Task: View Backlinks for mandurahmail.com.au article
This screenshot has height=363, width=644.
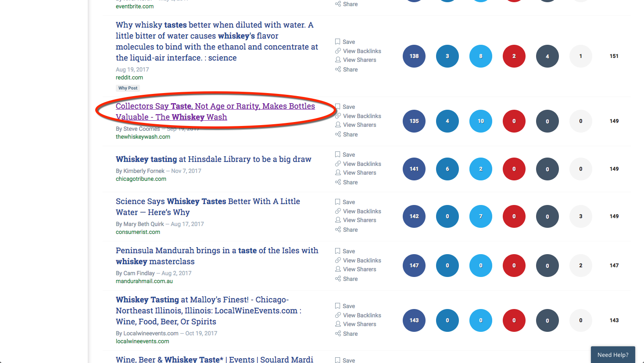Action: (358, 260)
